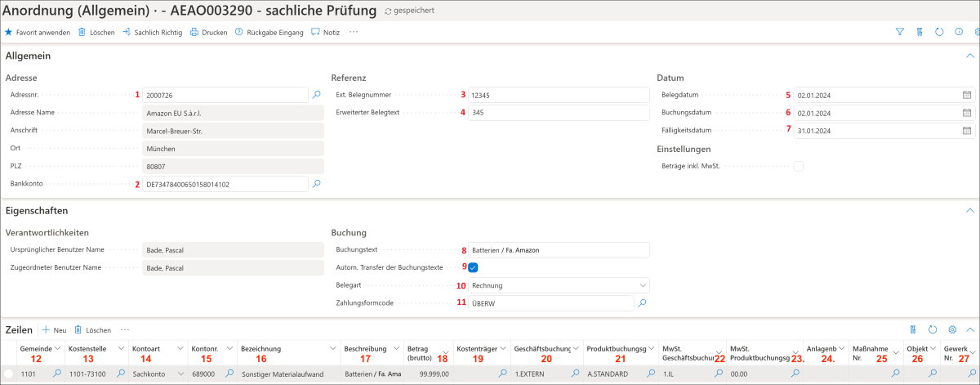This screenshot has height=385, width=980.
Task: Click the lookup magnifier beside Zahlungsformcode
Action: click(x=643, y=303)
